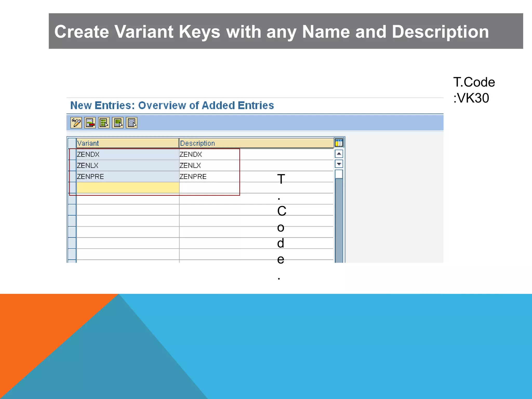Click the ZENDX description cell
The height and width of the screenshot is (399, 532).
tap(256, 154)
